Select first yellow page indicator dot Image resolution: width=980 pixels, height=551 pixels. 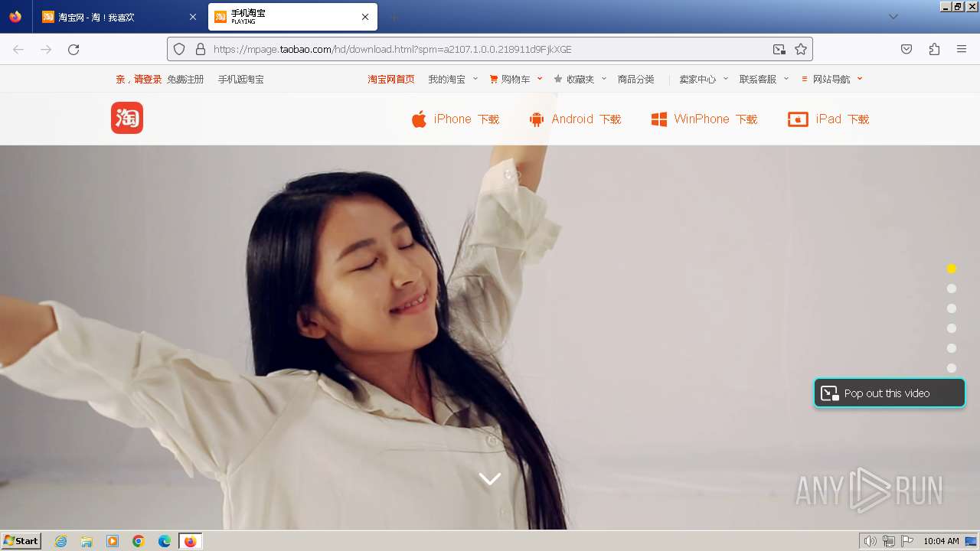[x=952, y=269]
